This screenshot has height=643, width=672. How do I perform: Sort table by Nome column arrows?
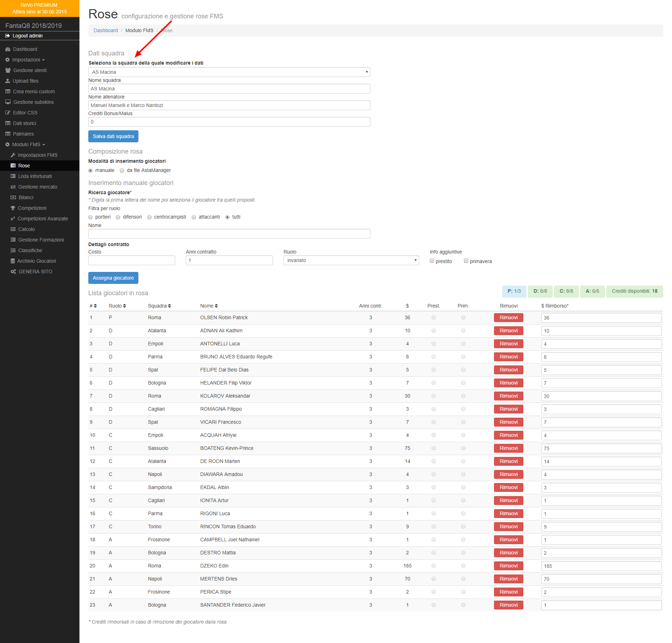point(216,306)
